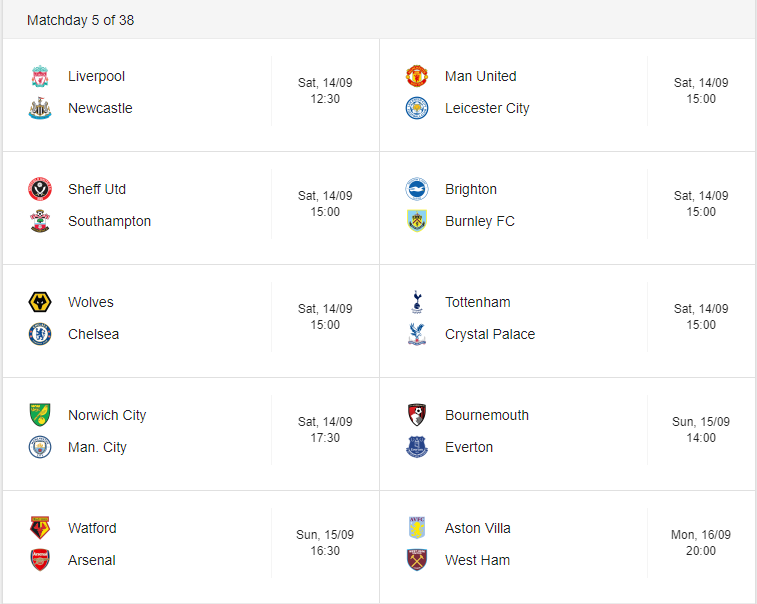Click the Watford club crest
Screen dimensions: 757x604
pyautogui.click(x=40, y=528)
